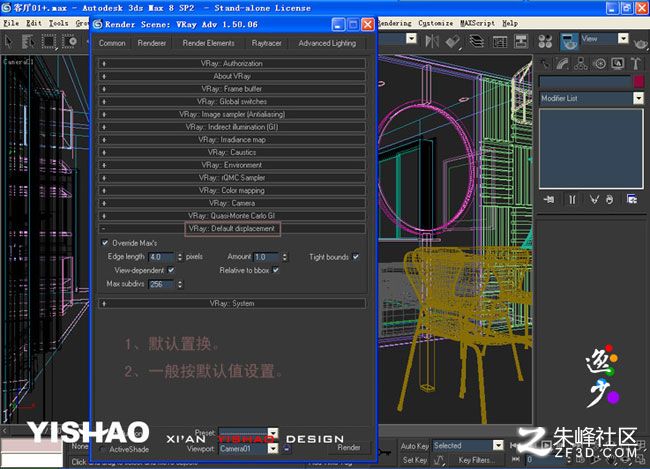This screenshot has height=469, width=650.
Task: Click the Edge length value field
Action: [x=162, y=257]
